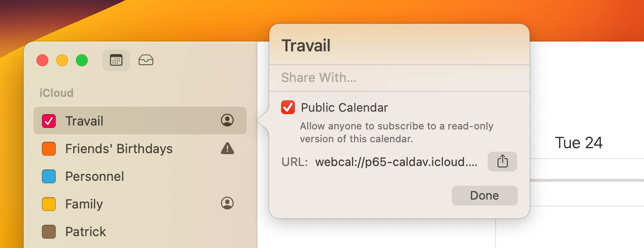This screenshot has height=248, width=644.
Task: Enable the Friends' Birthdays calendar checkbox
Action: click(x=49, y=149)
